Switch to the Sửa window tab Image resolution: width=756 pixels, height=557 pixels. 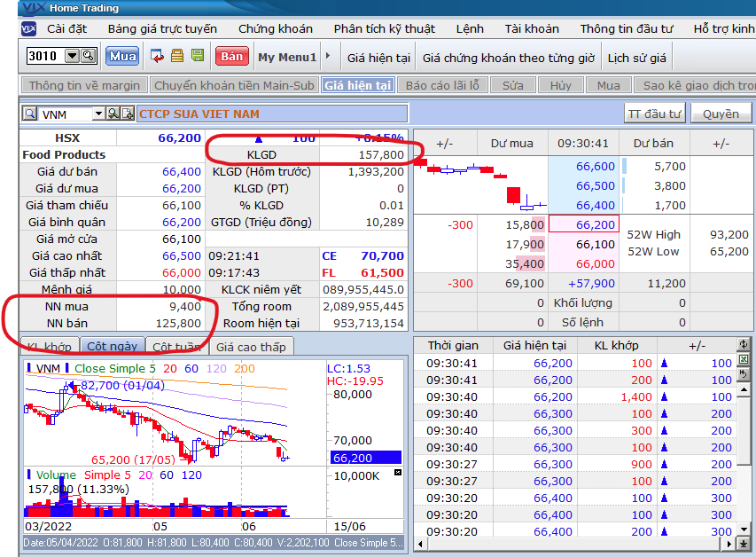[512, 85]
